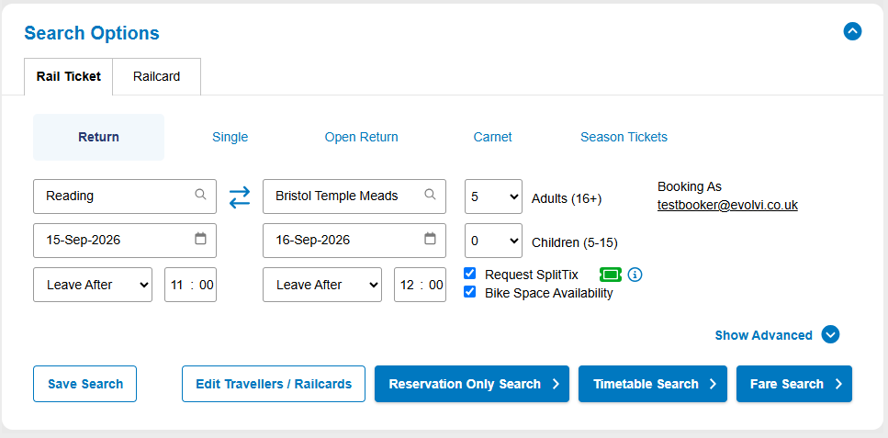The image size is (888, 438).
Task: Collapse Search Options panel with top chevron
Action: tap(852, 31)
